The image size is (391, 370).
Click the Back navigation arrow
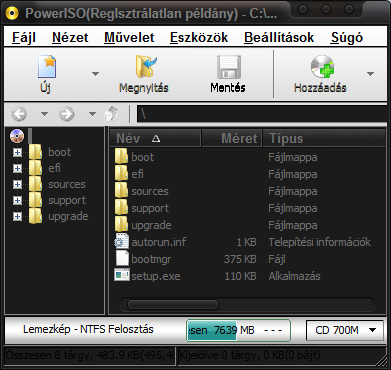click(19, 114)
